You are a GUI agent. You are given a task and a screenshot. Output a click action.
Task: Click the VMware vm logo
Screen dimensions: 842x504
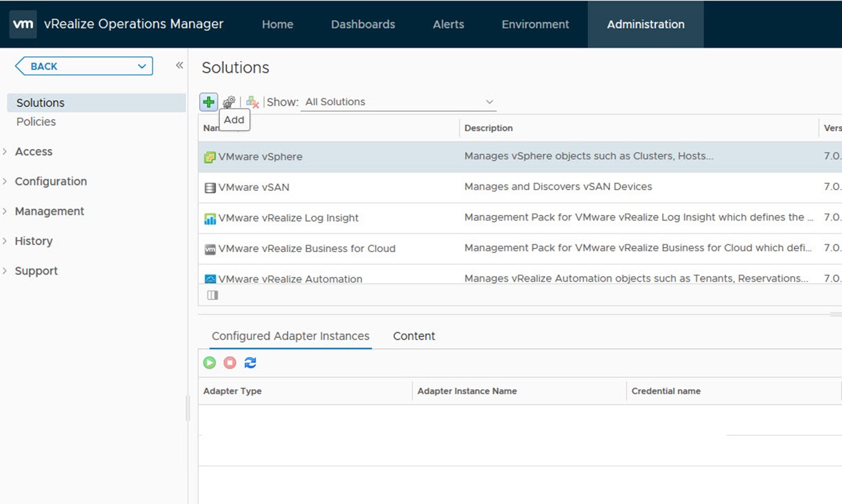[x=23, y=24]
